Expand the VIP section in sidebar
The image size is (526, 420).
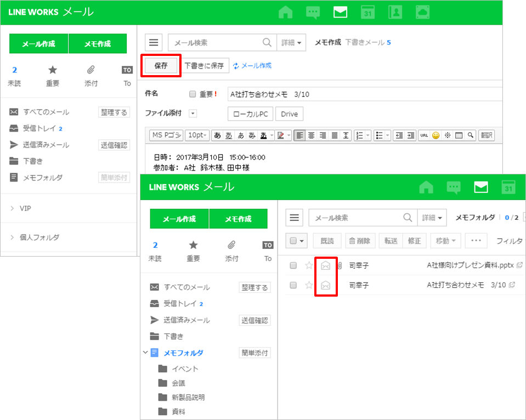[13, 208]
